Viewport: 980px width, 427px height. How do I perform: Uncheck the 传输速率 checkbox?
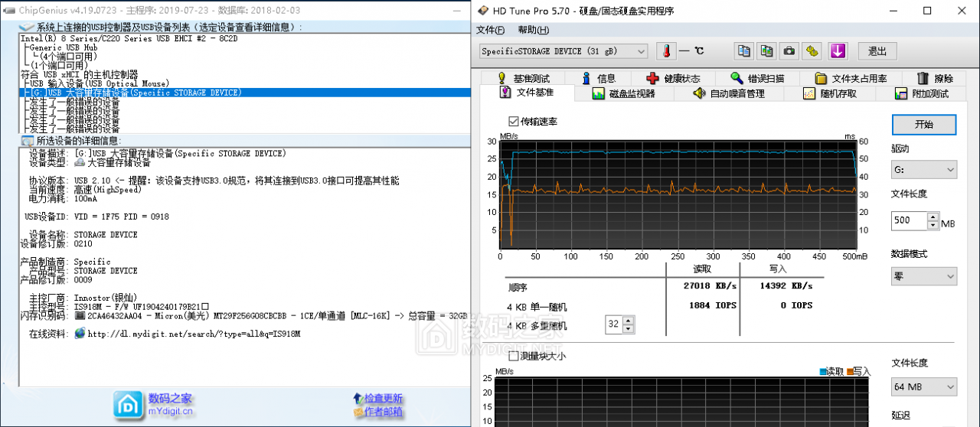pyautogui.click(x=513, y=122)
